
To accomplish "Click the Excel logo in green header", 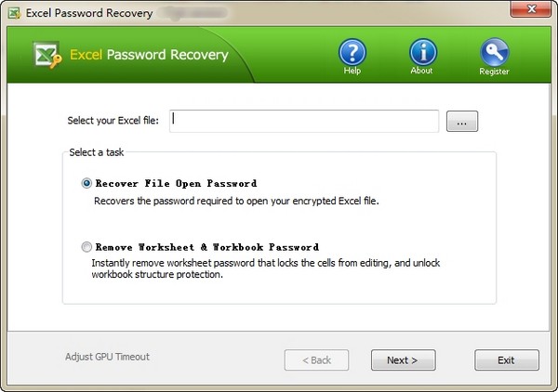I will (47, 56).
